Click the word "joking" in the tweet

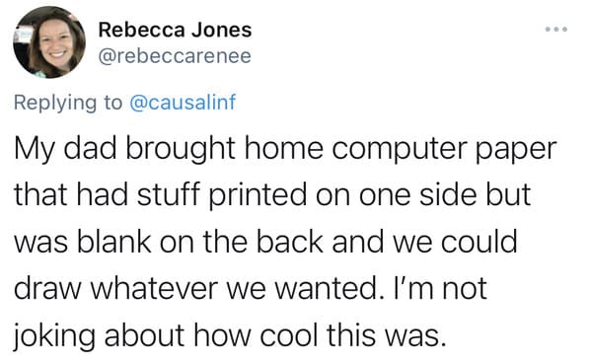tap(54, 336)
